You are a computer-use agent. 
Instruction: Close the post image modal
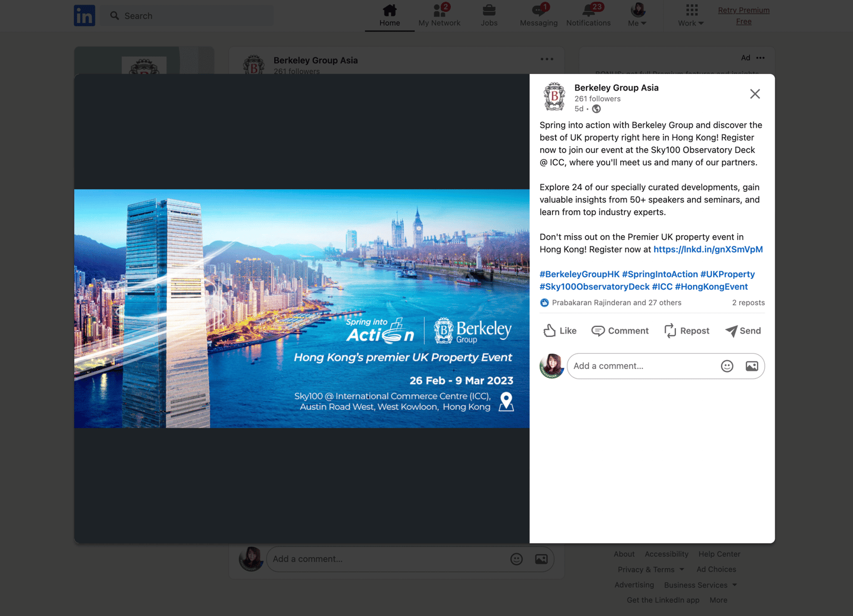click(x=755, y=94)
